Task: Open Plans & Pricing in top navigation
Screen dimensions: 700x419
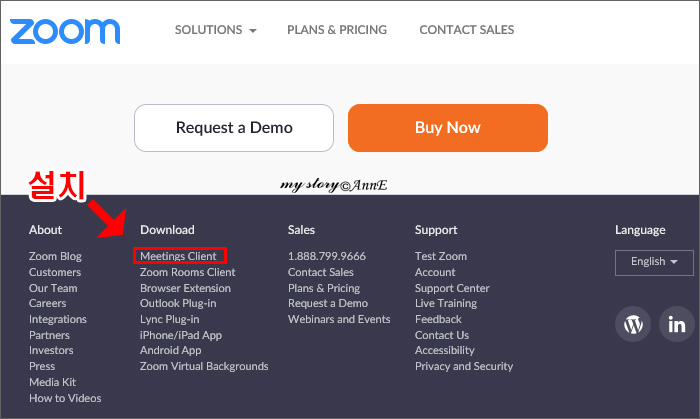Action: 337,30
